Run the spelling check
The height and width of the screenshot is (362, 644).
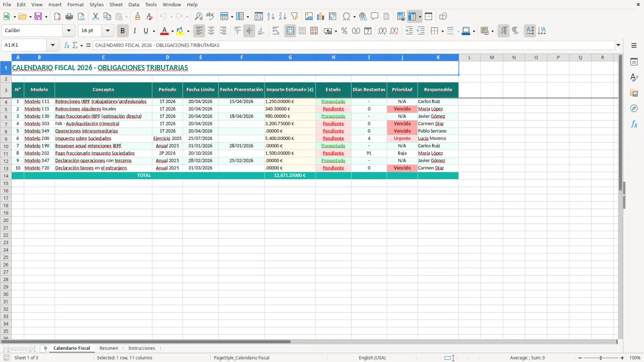pos(210,17)
